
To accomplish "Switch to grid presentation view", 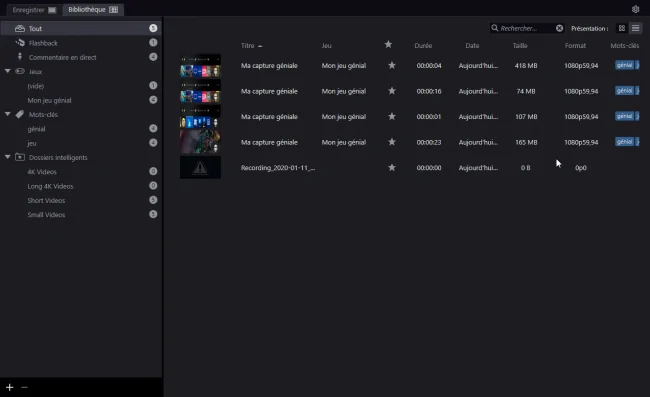I will (621, 28).
